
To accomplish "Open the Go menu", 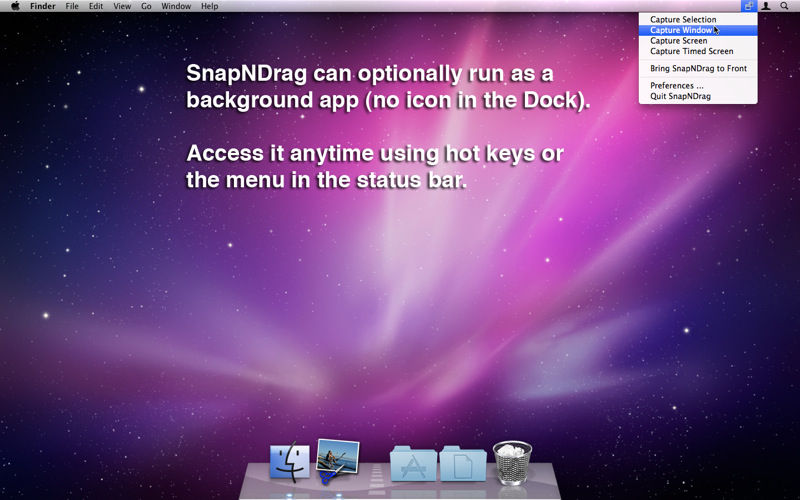I will [146, 6].
